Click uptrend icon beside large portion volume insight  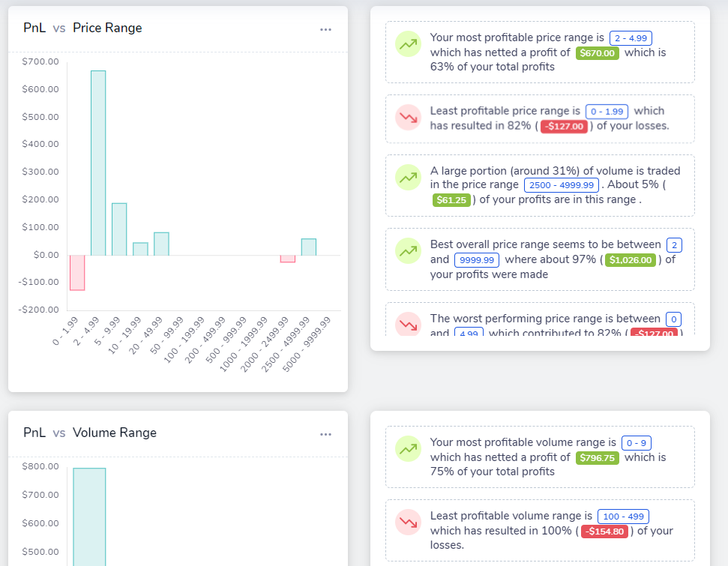click(408, 178)
